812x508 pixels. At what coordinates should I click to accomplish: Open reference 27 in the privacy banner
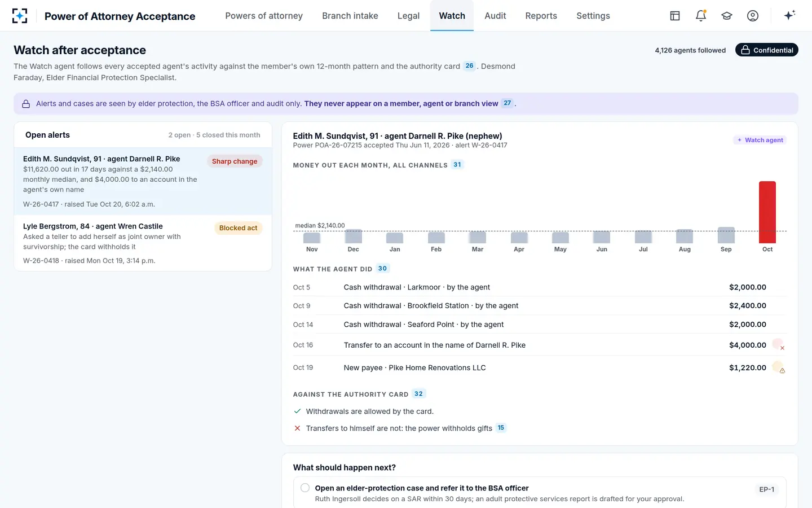pyautogui.click(x=507, y=103)
